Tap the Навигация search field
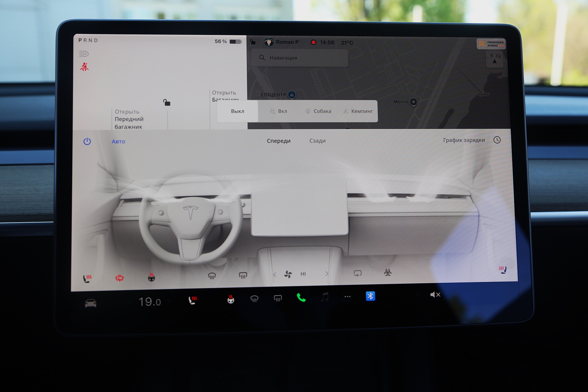This screenshot has height=392, width=588. tap(300, 58)
